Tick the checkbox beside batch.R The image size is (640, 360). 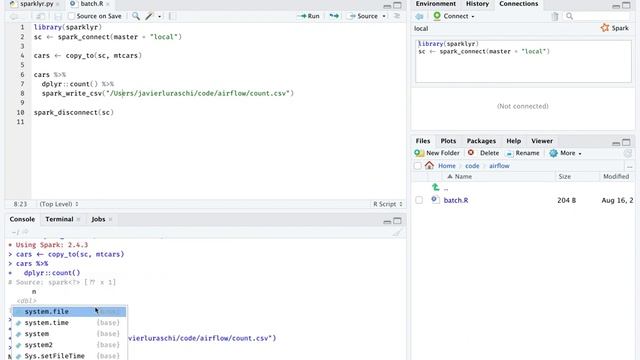click(419, 200)
